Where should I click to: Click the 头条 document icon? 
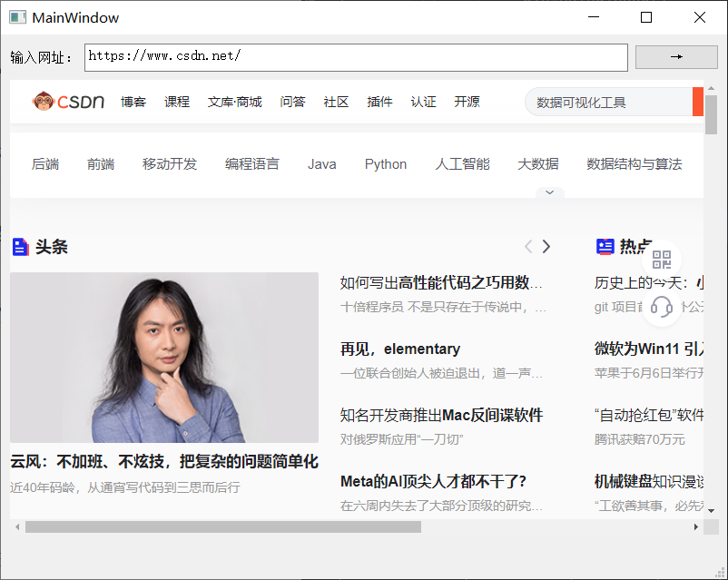click(x=20, y=247)
